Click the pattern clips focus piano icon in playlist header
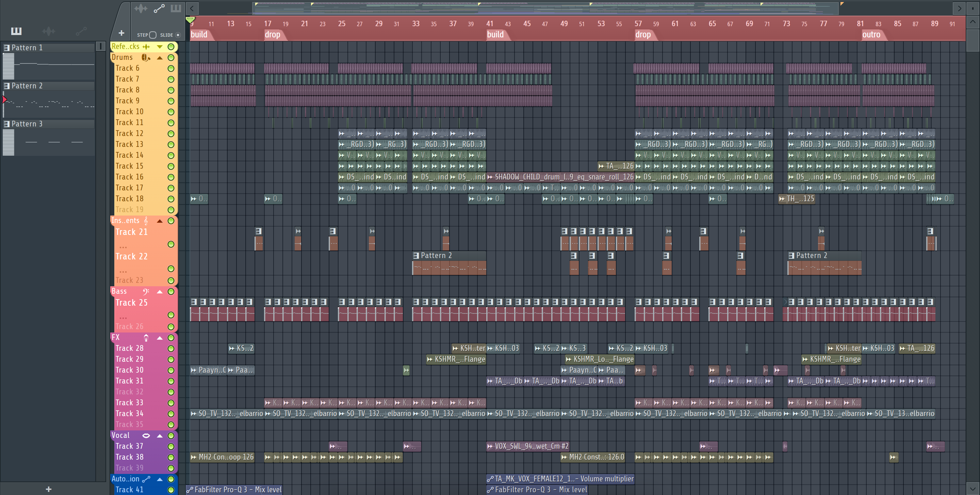The width and height of the screenshot is (980, 495). 176,8
